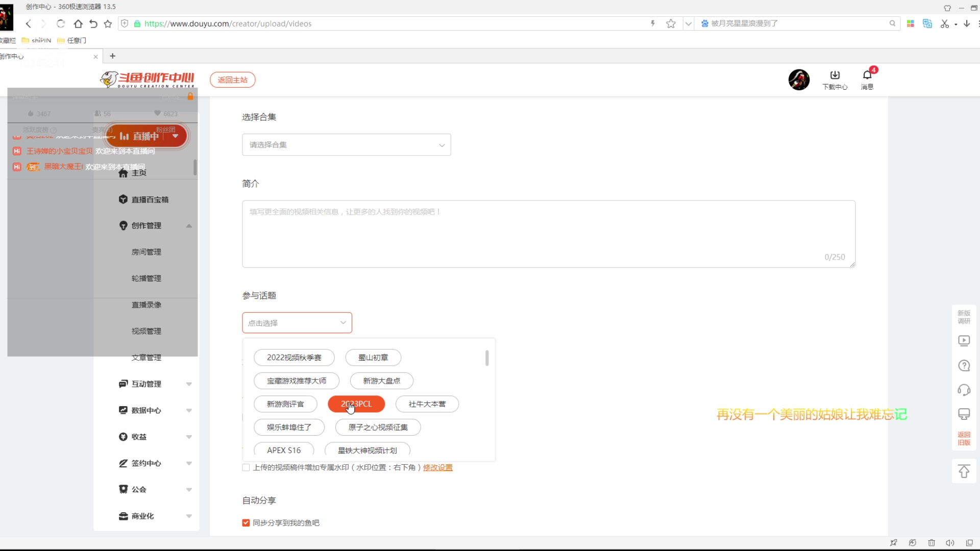Open the address bar history dropdown arrow
This screenshot has height=551, width=980.
coord(689,23)
